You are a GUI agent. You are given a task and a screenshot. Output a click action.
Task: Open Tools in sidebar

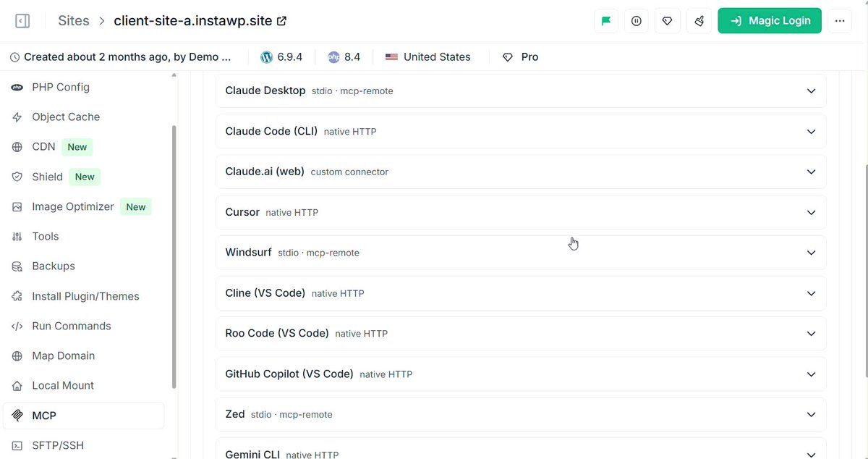point(46,236)
